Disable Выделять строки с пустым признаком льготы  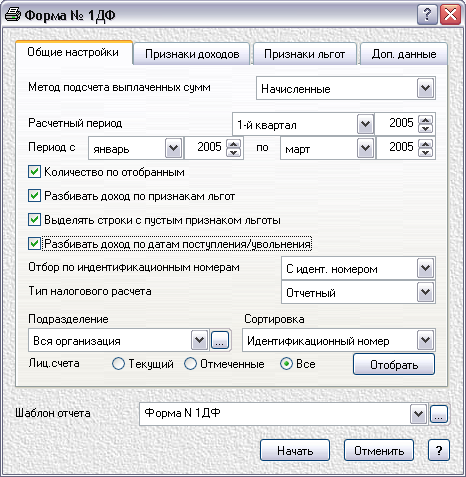[34, 220]
